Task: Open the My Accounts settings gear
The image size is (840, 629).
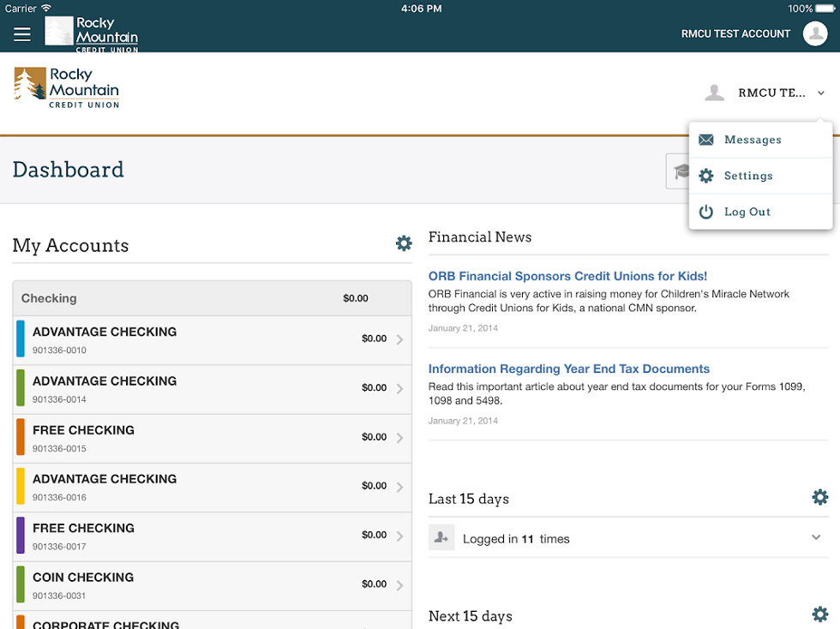Action: (404, 243)
